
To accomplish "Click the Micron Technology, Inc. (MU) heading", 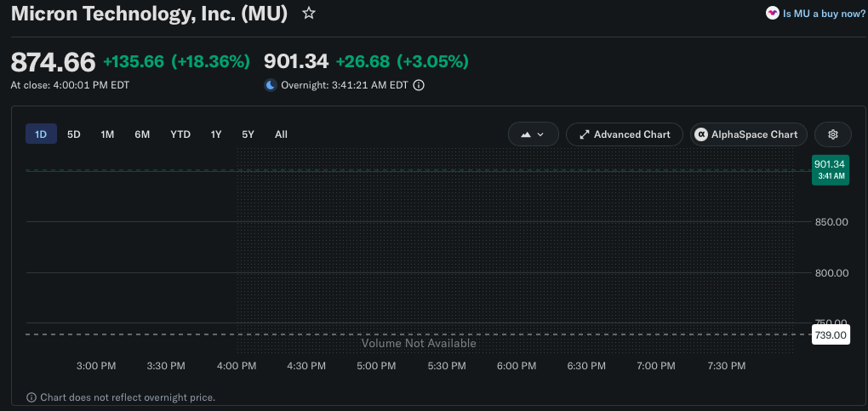I will [150, 14].
